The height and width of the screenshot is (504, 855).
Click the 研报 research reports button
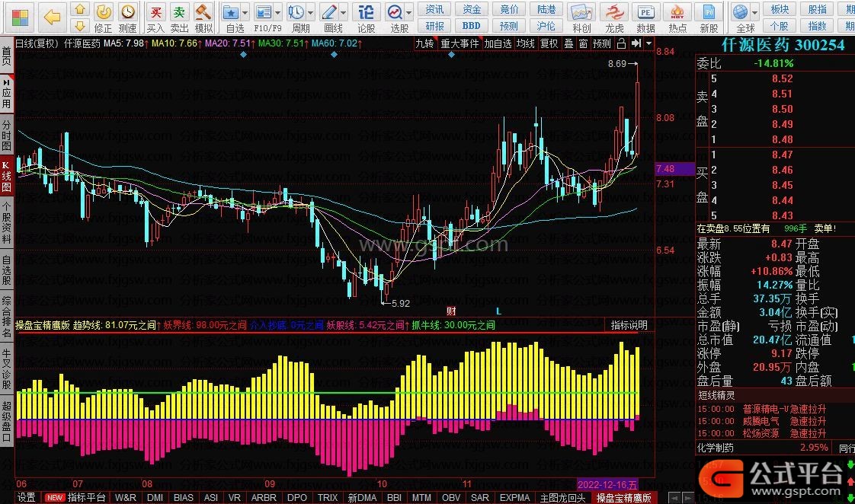(434, 26)
